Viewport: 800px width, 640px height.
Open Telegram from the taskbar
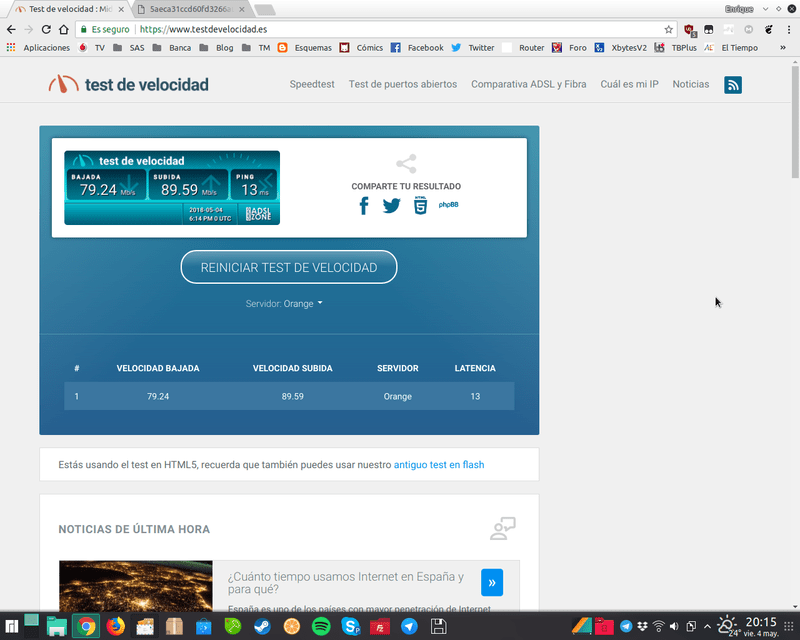tap(409, 626)
